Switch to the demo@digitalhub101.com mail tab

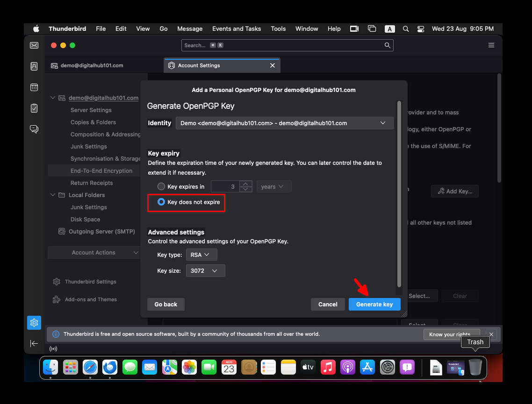(104, 65)
